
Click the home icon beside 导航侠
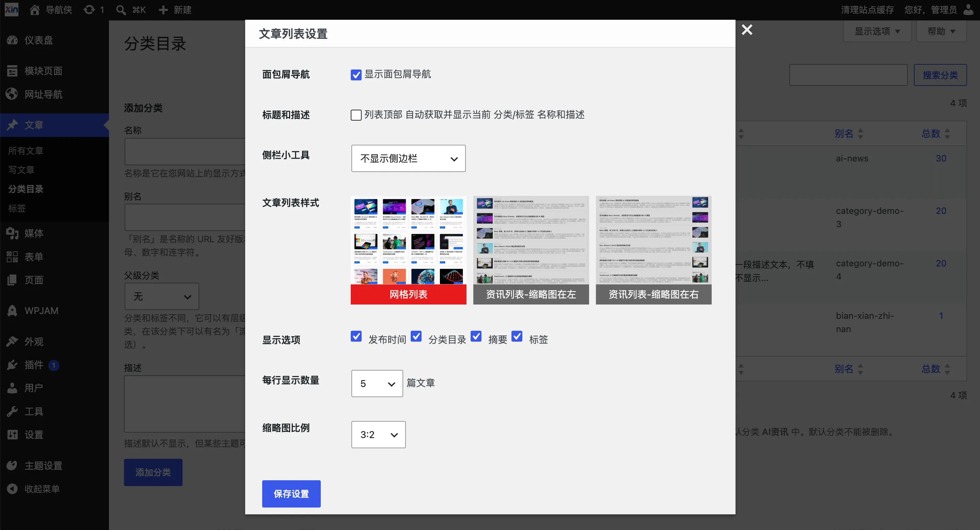pos(35,10)
